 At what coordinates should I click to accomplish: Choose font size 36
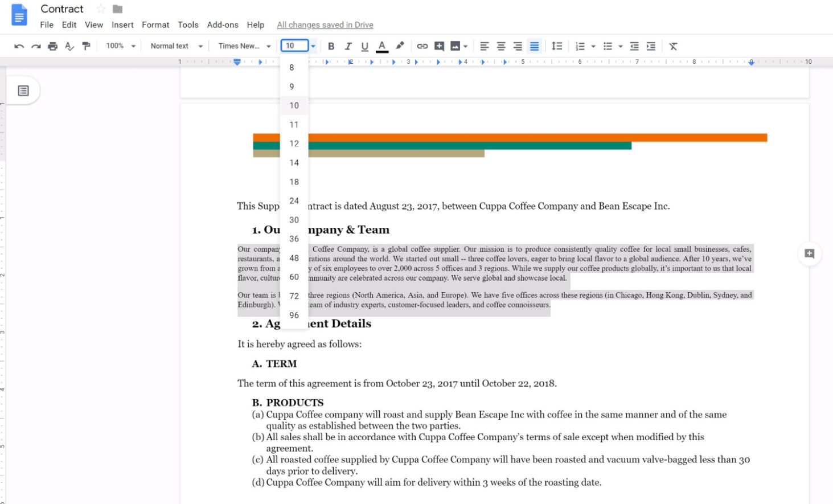(294, 239)
